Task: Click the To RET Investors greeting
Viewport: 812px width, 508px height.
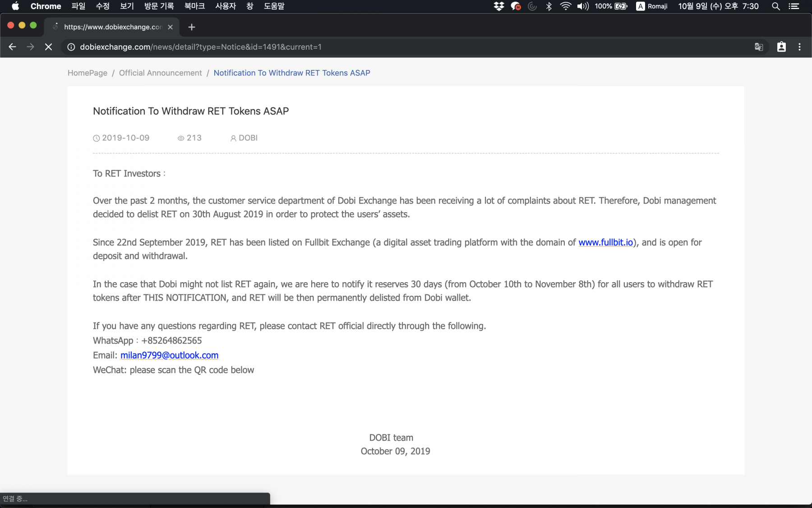Action: coord(129,174)
